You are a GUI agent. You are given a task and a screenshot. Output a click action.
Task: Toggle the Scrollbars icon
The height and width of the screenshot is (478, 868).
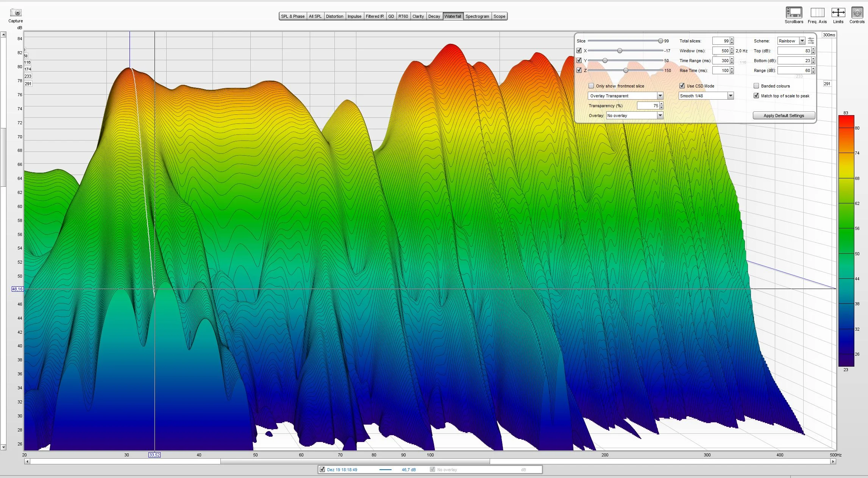pos(794,12)
